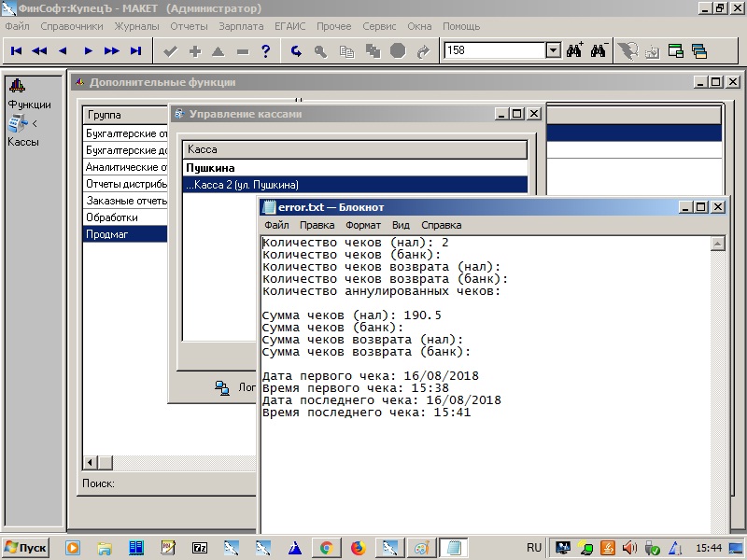Jump to the last record button
Image resolution: width=747 pixels, height=560 pixels.
coord(136,50)
